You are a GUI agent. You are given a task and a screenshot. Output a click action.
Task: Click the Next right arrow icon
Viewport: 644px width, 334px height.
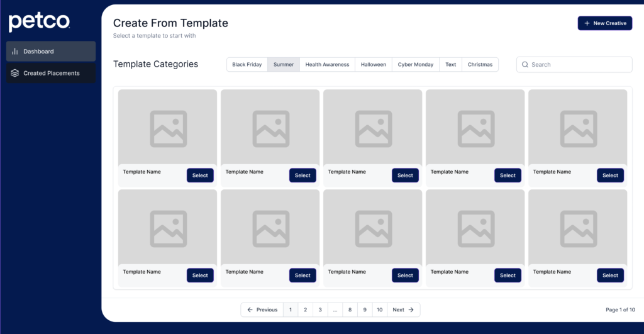[411, 309]
